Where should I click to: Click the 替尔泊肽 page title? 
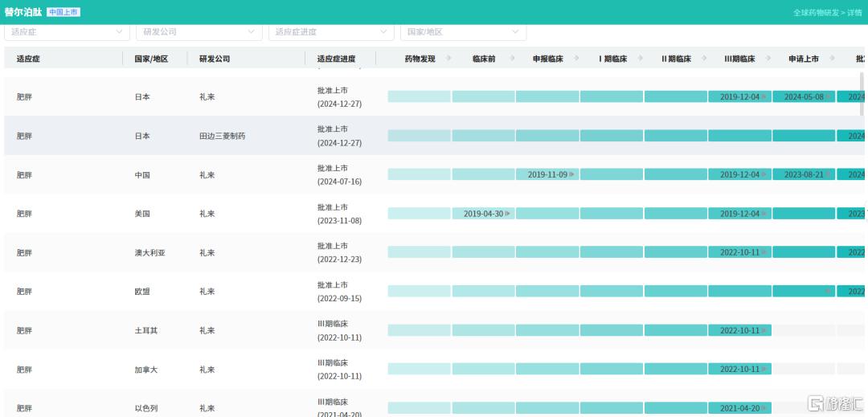click(23, 11)
